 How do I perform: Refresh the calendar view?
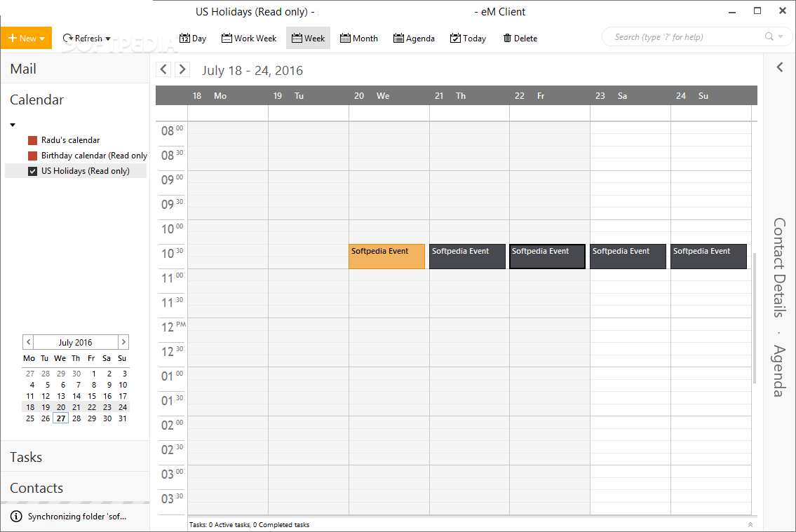pyautogui.click(x=83, y=38)
